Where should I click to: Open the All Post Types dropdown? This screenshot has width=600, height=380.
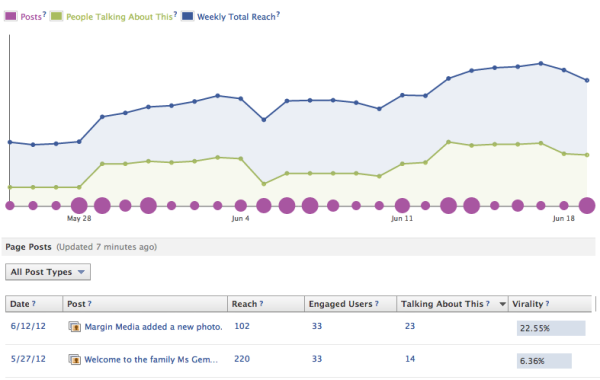[48, 272]
